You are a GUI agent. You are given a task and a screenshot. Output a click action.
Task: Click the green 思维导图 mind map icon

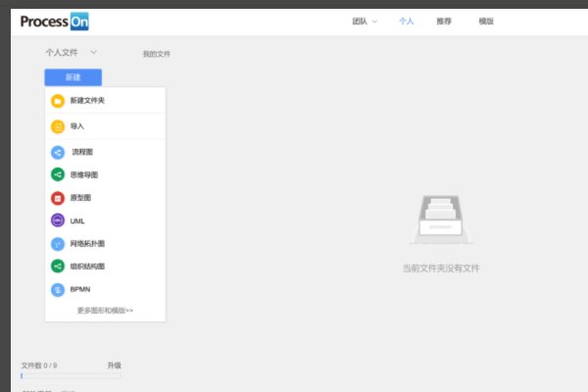[58, 174]
